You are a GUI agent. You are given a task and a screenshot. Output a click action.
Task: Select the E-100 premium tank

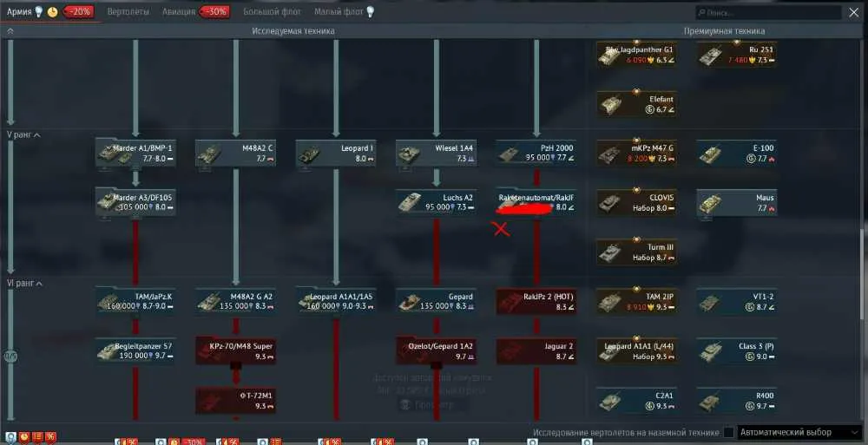pyautogui.click(x=737, y=154)
